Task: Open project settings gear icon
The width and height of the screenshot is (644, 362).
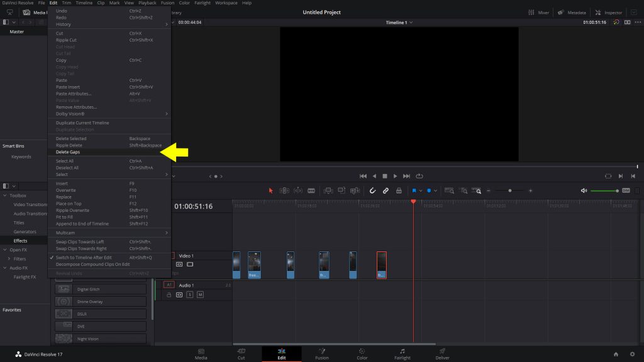Action: pos(633,354)
